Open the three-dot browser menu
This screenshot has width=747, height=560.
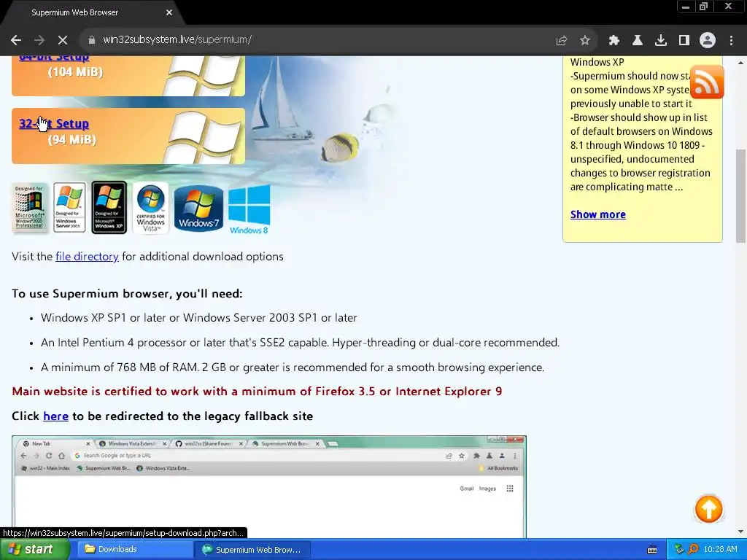tap(731, 41)
